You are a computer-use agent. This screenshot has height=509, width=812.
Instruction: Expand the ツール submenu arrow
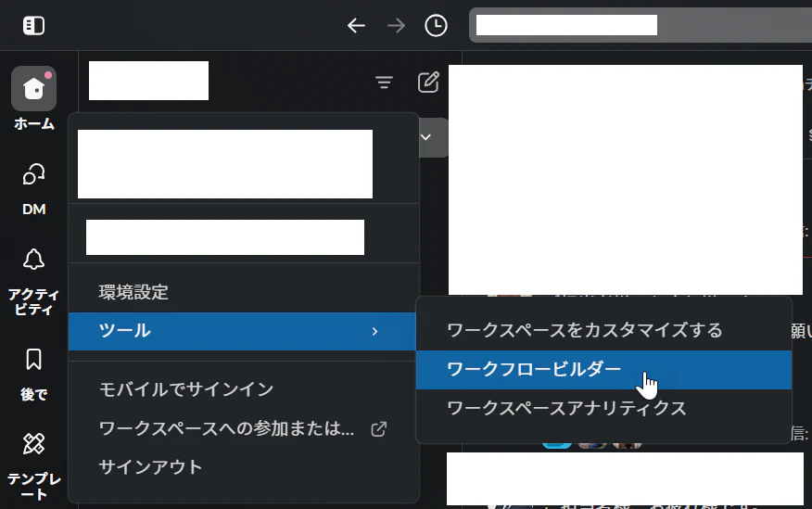[374, 331]
